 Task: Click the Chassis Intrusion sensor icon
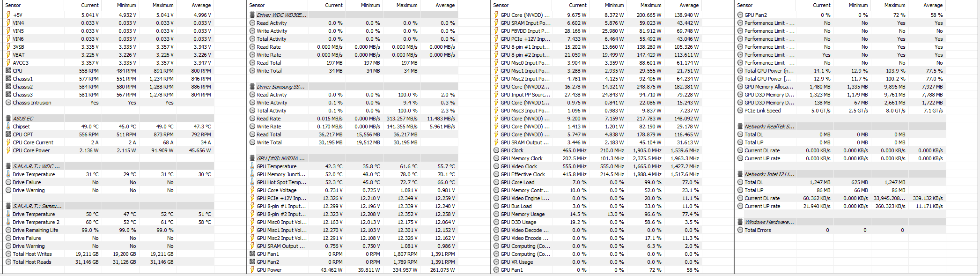8,103
